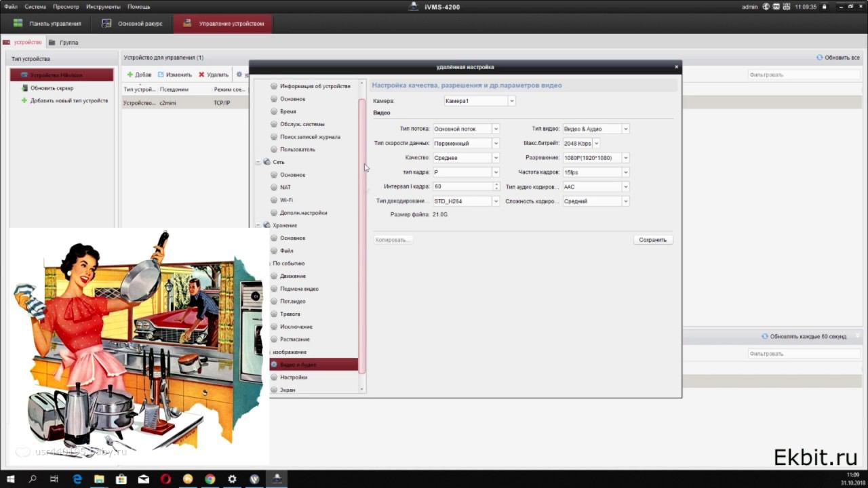Click the Обновить все refresh link

click(838, 58)
